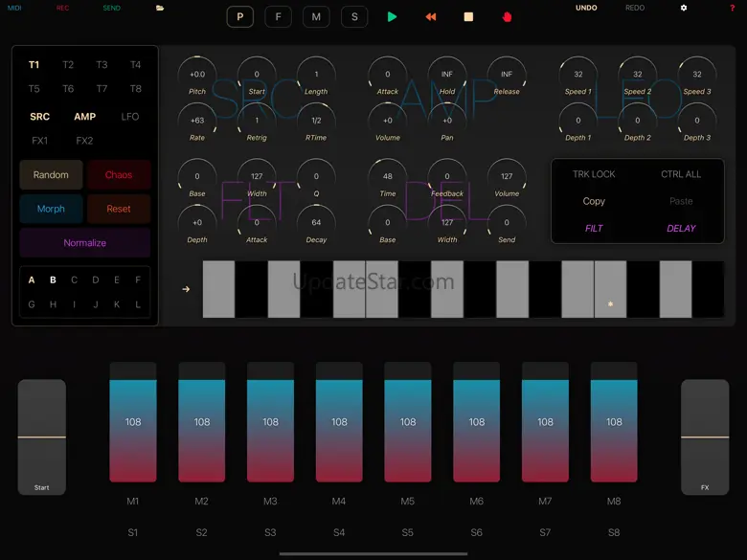Viewport: 747px width, 560px height.
Task: Click the arrow icon beside the step sequencer
Action: click(x=187, y=289)
